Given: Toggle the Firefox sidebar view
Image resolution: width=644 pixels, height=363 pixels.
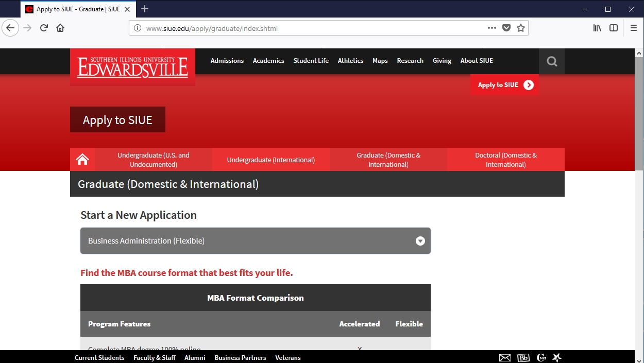Looking at the screenshot, I should (x=614, y=28).
